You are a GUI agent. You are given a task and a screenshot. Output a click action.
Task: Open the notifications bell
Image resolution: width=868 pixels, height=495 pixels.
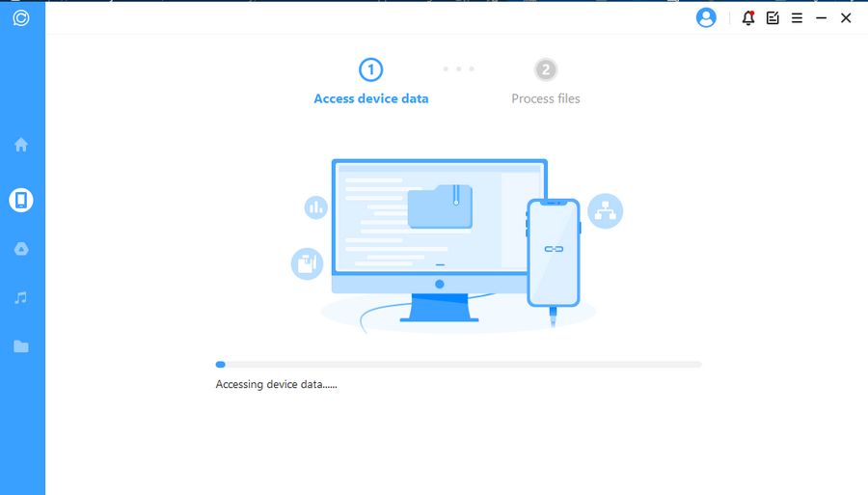tap(748, 17)
